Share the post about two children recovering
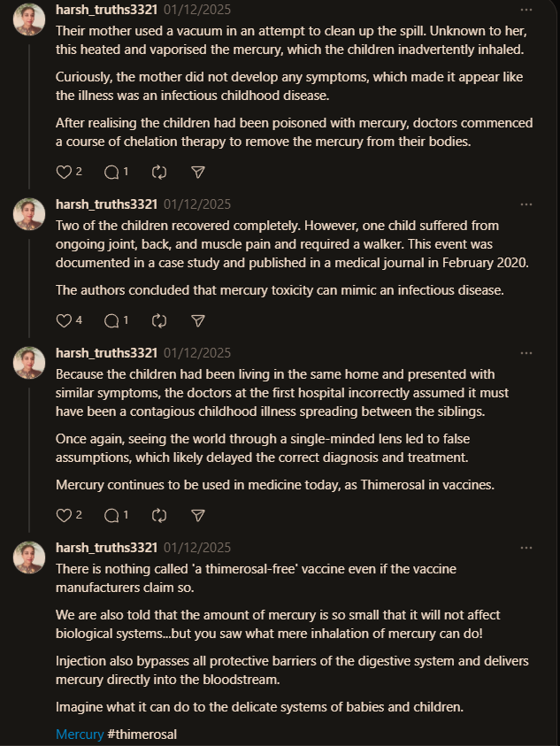This screenshot has width=560, height=746. (x=198, y=320)
